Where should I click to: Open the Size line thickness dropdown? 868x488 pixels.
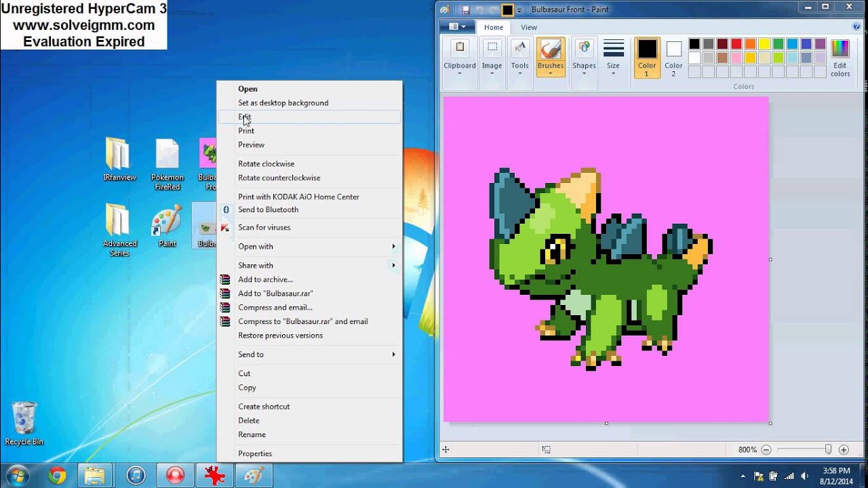click(x=613, y=57)
